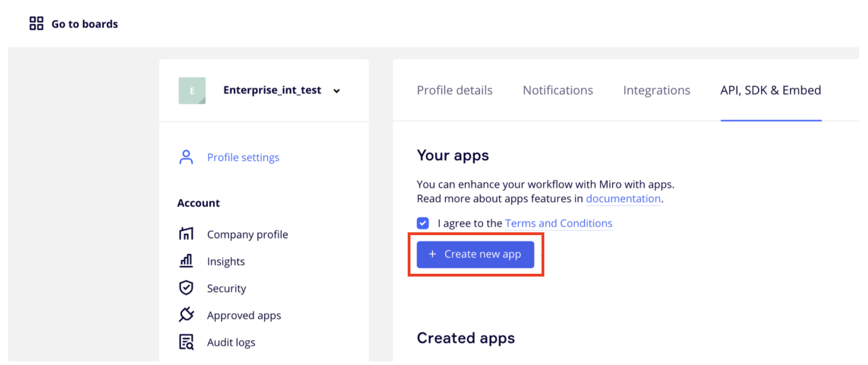This screenshot has width=868, height=365.
Task: Click the Audit logs document icon
Action: click(x=186, y=341)
